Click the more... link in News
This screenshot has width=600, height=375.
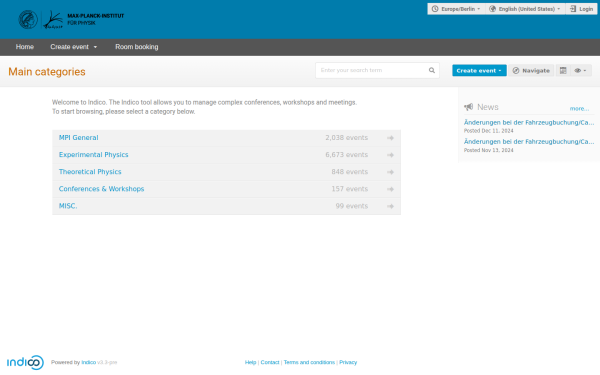579,109
